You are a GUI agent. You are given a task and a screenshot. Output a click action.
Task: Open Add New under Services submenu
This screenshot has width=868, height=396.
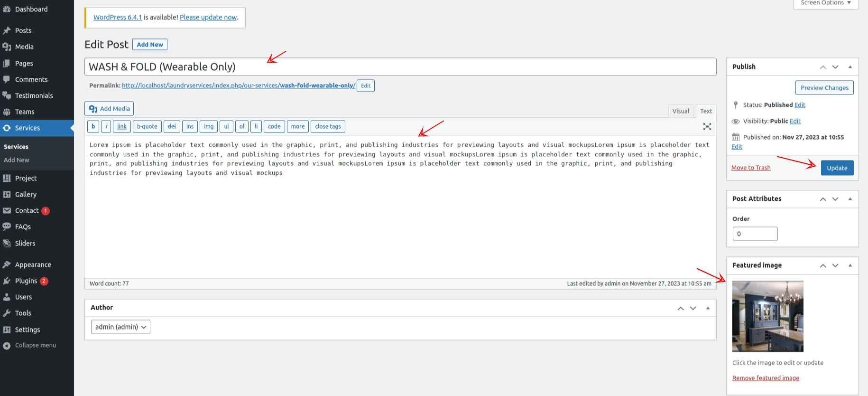(x=17, y=160)
